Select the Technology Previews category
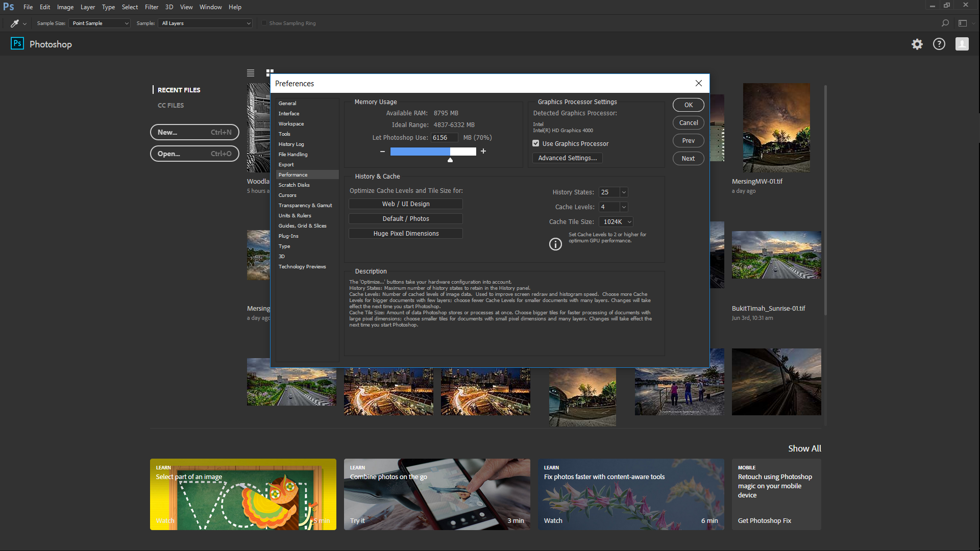Screen dimensions: 980x551 [x=308, y=266]
